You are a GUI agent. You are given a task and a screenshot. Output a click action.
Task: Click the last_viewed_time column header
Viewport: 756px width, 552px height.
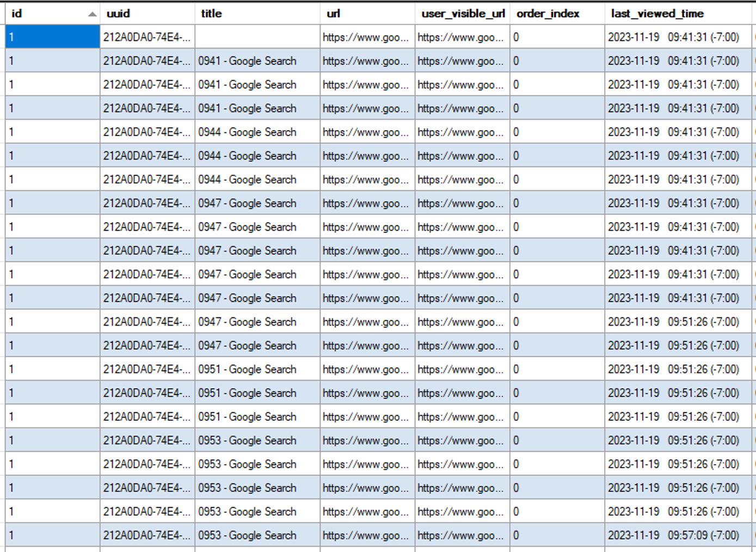tap(657, 14)
